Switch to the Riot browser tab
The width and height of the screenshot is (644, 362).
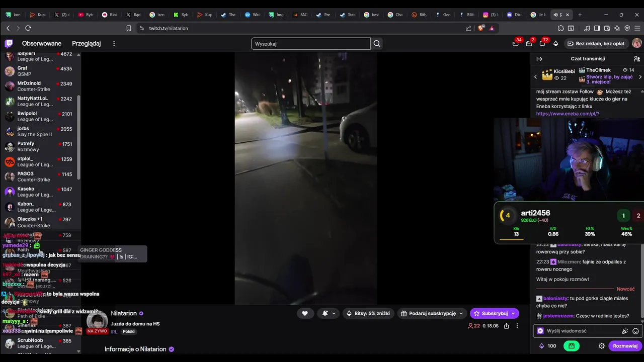pyautogui.click(x=110, y=15)
